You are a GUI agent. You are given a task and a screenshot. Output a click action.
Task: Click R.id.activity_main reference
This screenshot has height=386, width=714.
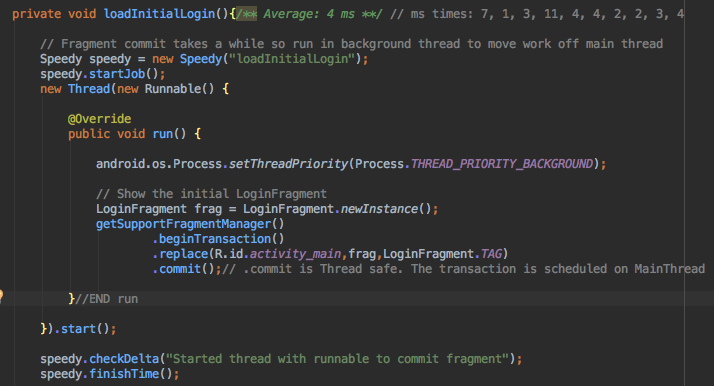point(278,254)
